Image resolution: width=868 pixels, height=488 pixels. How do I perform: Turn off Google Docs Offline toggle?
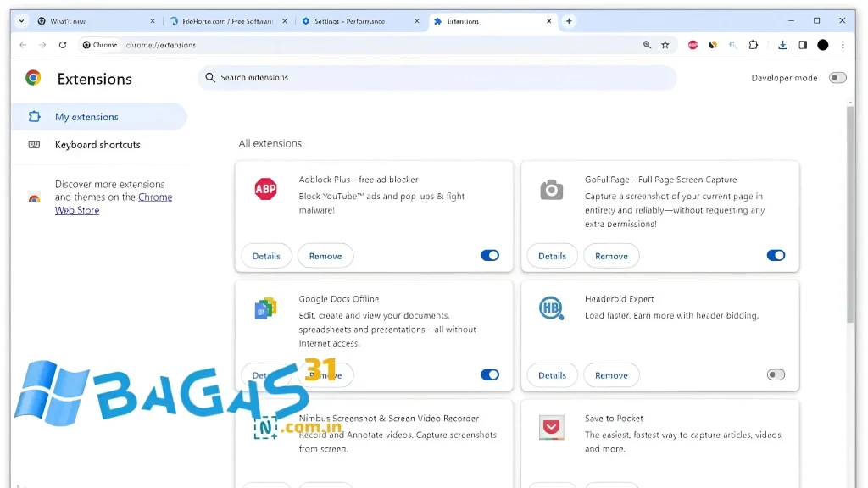point(490,374)
